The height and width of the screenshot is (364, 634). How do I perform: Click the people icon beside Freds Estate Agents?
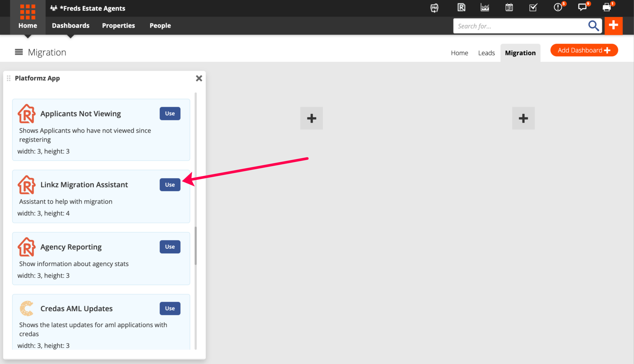[54, 8]
